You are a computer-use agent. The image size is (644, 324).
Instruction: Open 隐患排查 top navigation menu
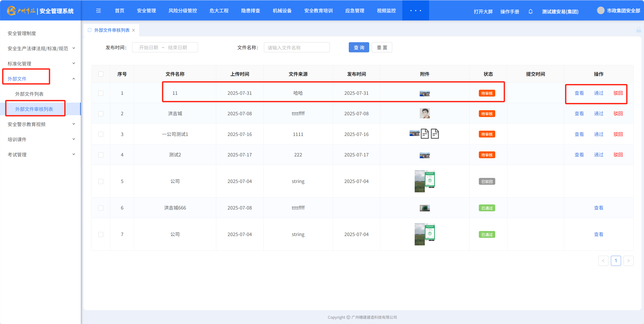click(250, 11)
